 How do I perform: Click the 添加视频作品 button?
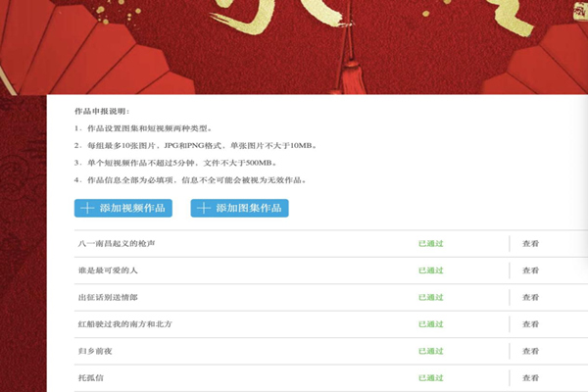pos(123,208)
